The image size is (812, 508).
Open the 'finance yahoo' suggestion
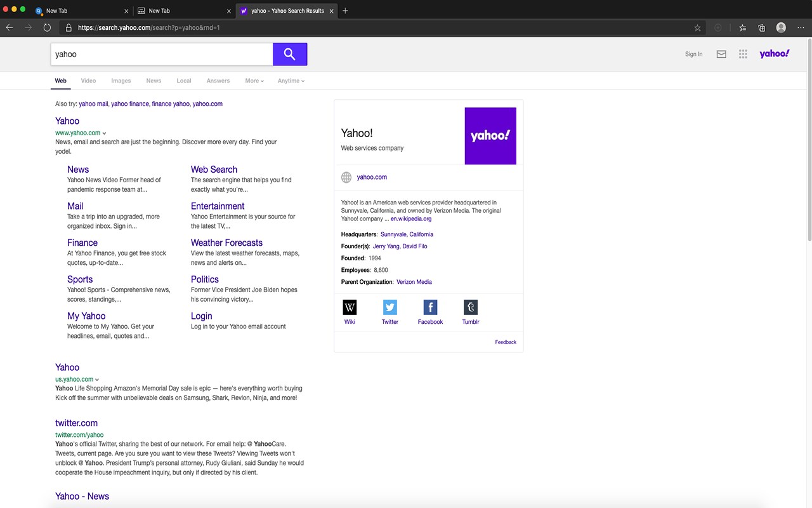pyautogui.click(x=171, y=104)
